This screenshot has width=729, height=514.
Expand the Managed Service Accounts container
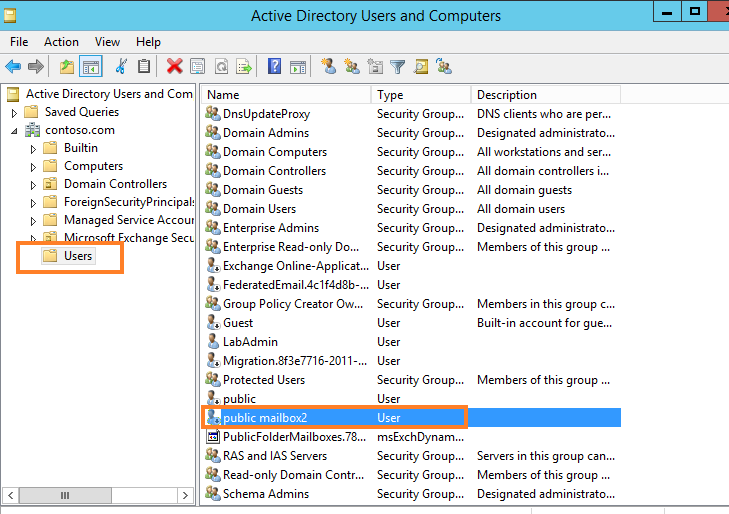33,221
